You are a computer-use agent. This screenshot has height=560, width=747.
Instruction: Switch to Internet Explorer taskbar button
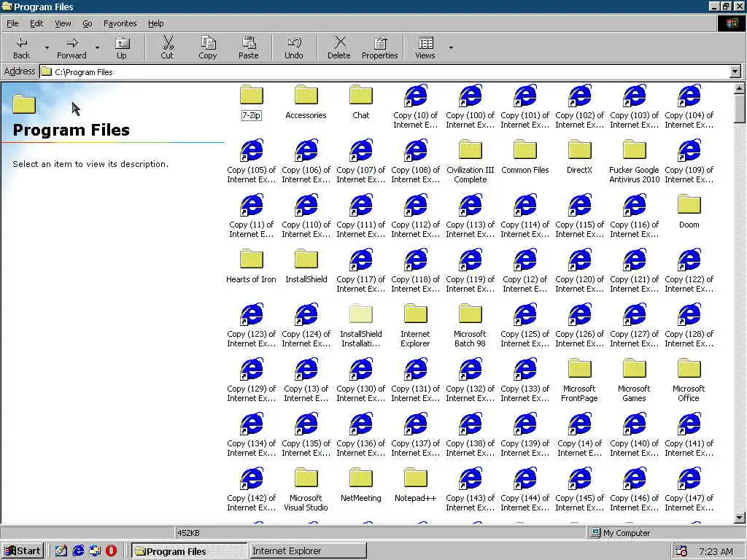(x=308, y=551)
